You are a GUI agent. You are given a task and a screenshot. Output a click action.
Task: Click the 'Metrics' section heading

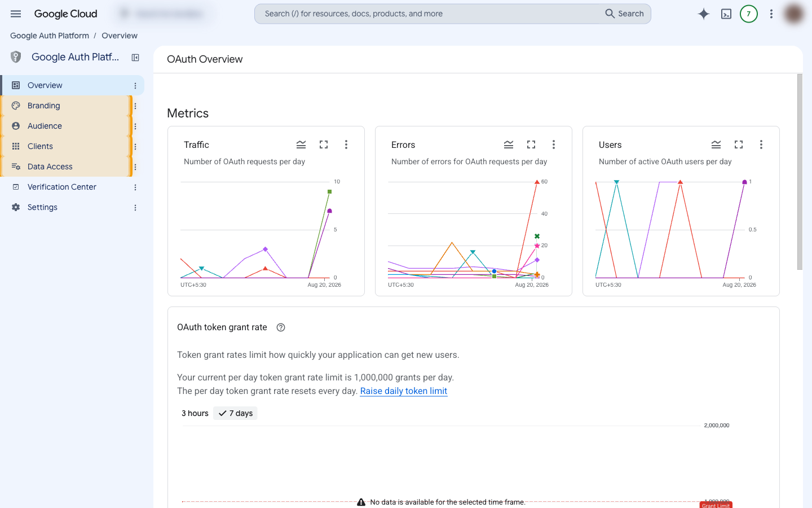point(188,113)
